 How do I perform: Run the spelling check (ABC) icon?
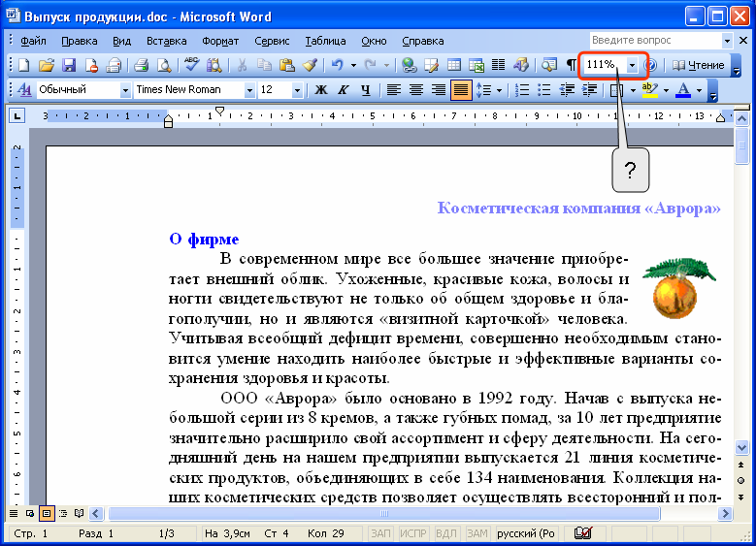click(x=191, y=65)
